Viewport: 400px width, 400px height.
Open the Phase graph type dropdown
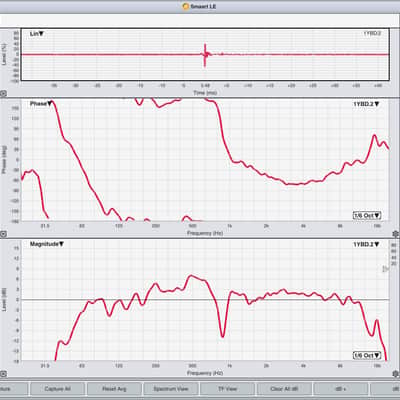click(x=41, y=104)
